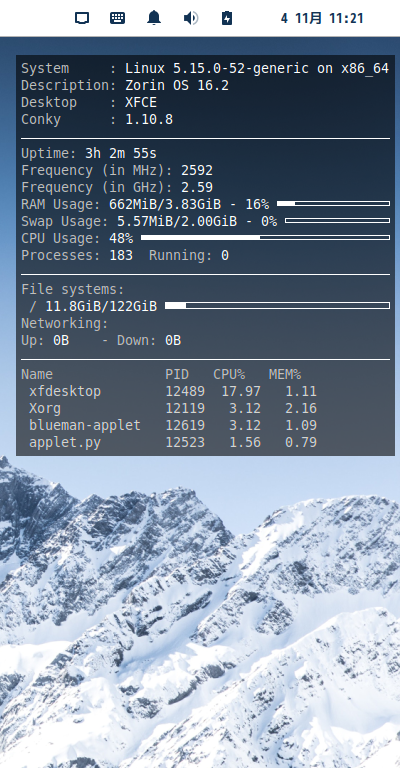Click the CPU Usage 48% value
The image size is (400, 768).
click(x=121, y=239)
